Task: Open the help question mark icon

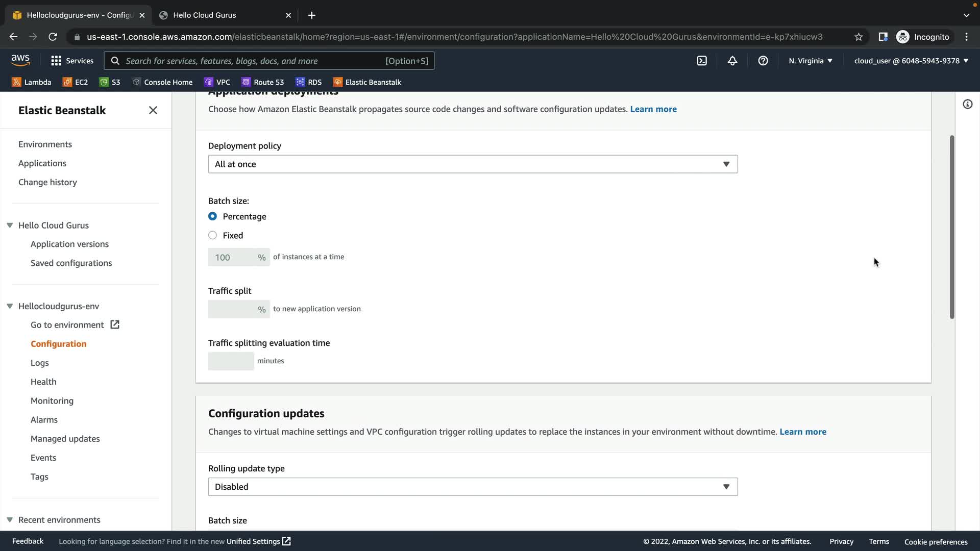Action: coord(763,61)
